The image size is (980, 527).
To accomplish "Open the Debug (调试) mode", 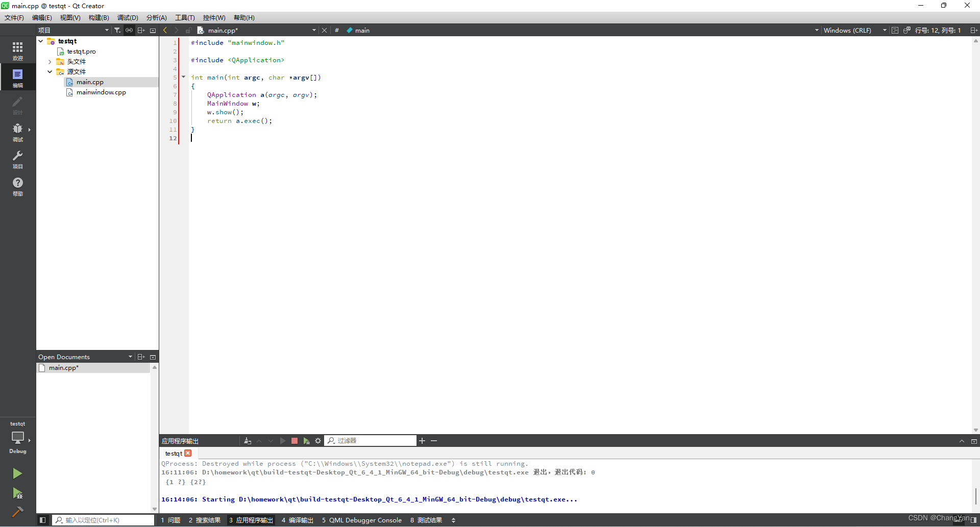I will [18, 132].
